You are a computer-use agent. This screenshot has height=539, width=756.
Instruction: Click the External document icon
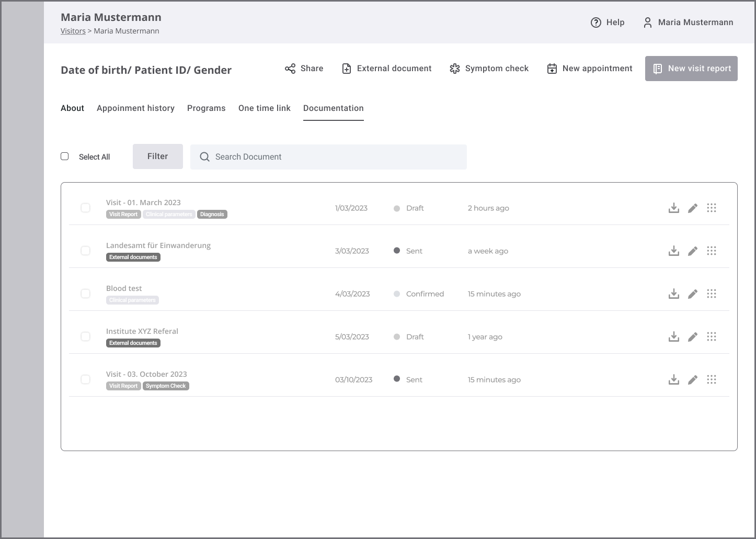click(347, 69)
